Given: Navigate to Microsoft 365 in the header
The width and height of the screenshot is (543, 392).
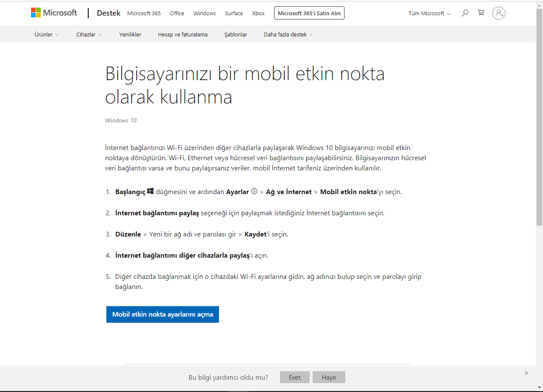Looking at the screenshot, I should (144, 13).
